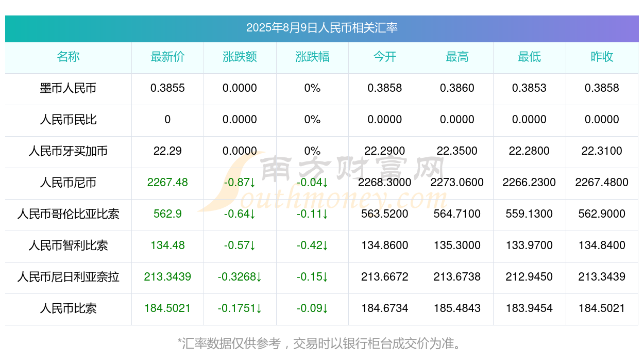The image size is (644, 360).
Task: Click the 人民币比索 row name
Action: tap(68, 308)
